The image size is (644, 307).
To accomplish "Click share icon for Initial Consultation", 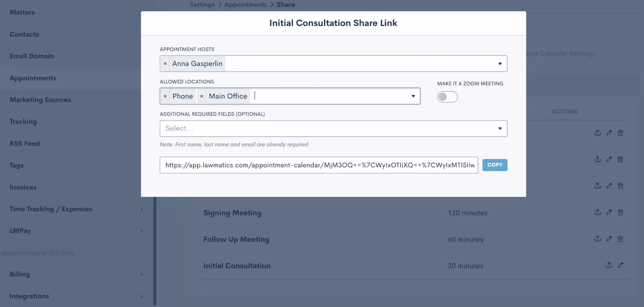I will tap(609, 265).
